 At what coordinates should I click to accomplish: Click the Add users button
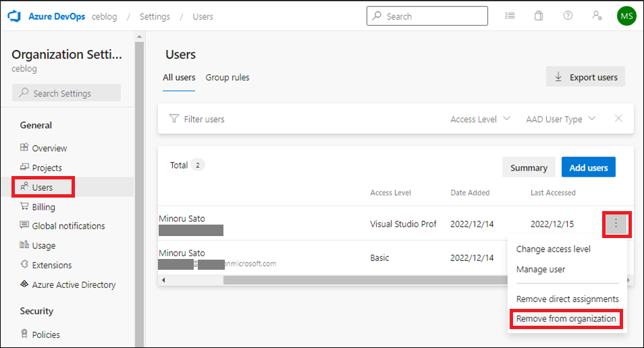pos(588,167)
